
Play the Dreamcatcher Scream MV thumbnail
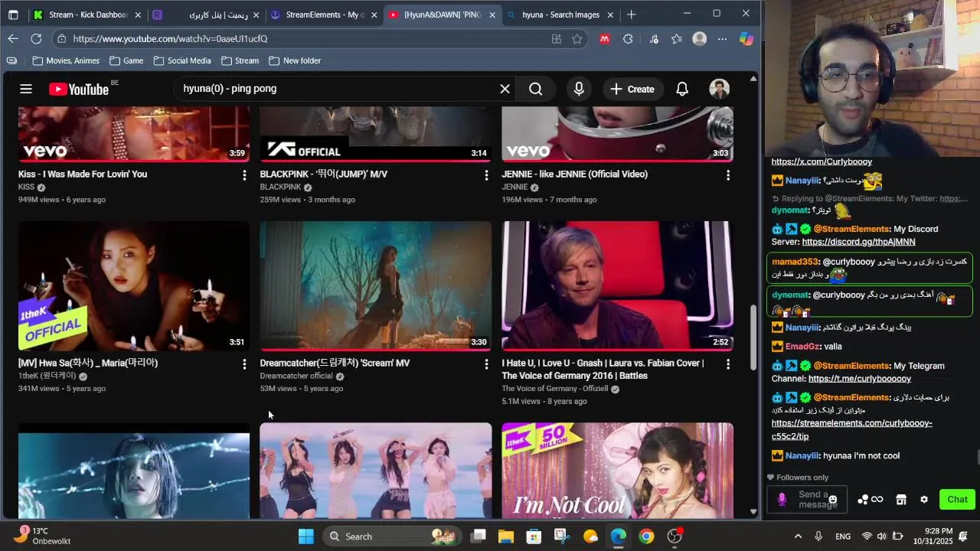pyautogui.click(x=376, y=285)
